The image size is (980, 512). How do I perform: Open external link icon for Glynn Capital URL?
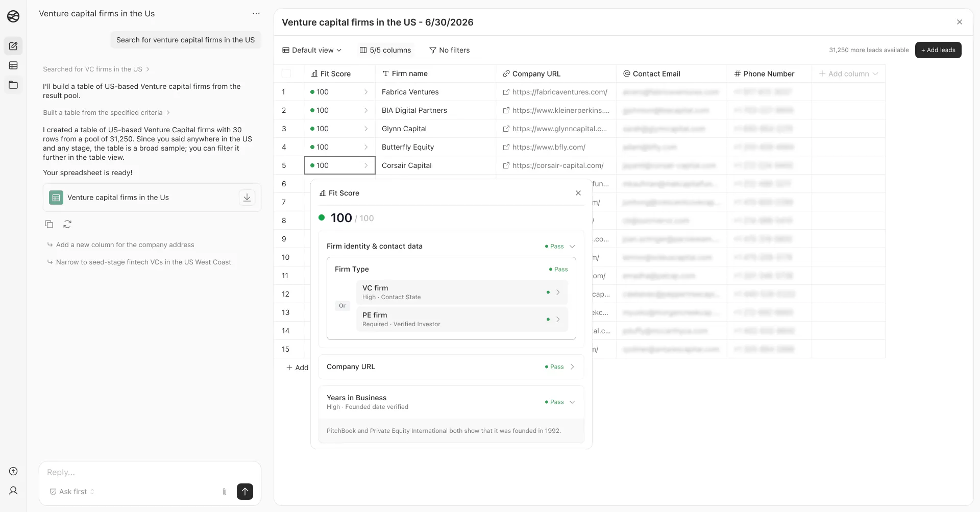[x=506, y=129]
